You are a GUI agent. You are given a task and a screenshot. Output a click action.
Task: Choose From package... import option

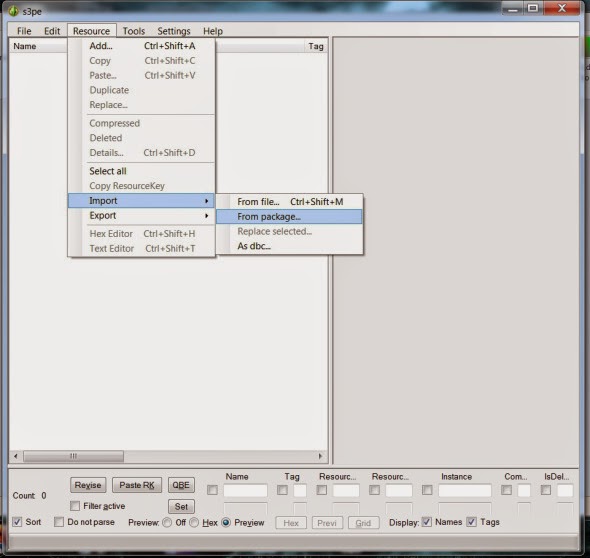(289, 217)
